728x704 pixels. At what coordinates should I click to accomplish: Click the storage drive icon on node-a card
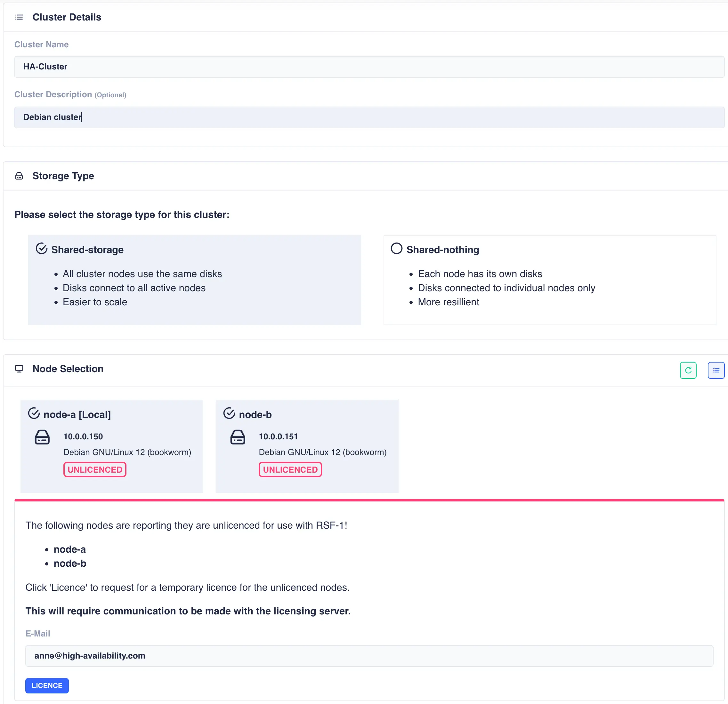42,437
